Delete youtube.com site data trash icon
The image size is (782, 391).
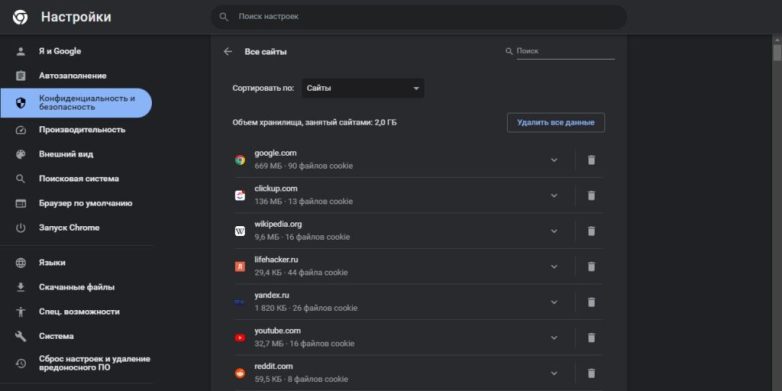coord(591,338)
